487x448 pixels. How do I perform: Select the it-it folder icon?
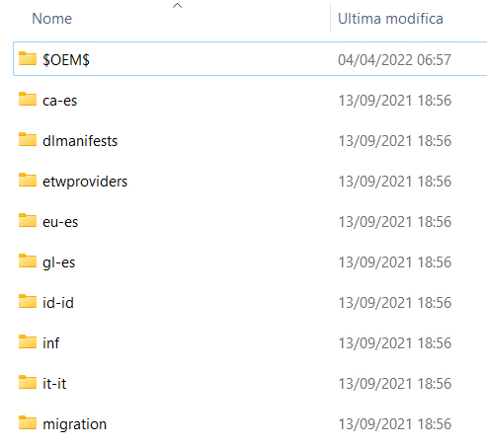[x=28, y=382]
